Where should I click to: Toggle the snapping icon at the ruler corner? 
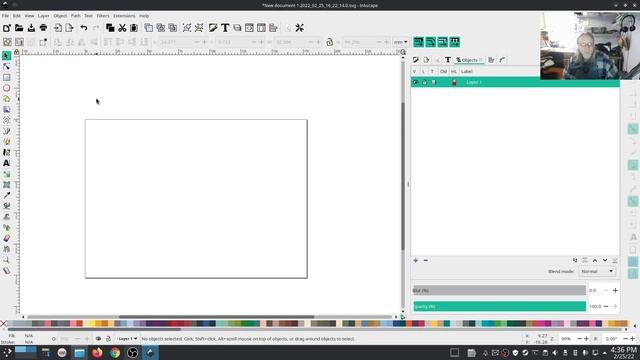[403, 52]
